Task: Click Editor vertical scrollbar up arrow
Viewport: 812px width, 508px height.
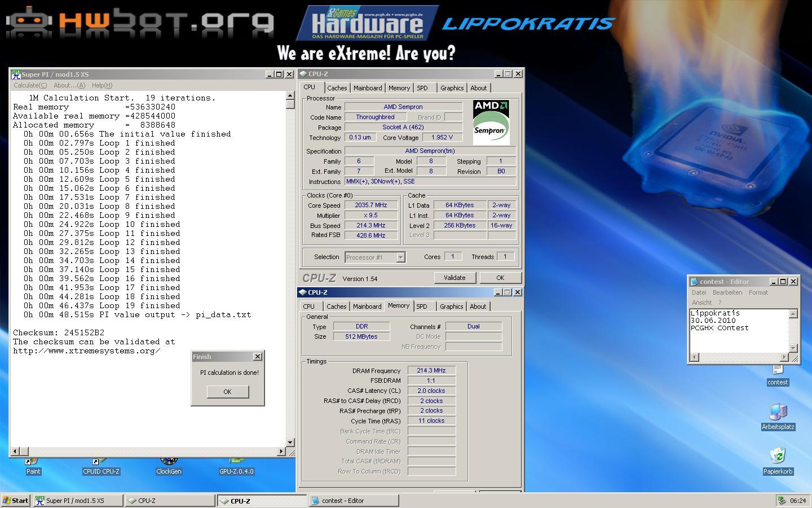Action: click(793, 313)
